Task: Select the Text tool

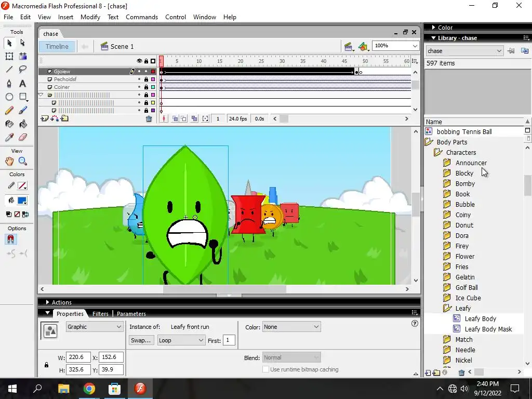Action: tap(23, 84)
